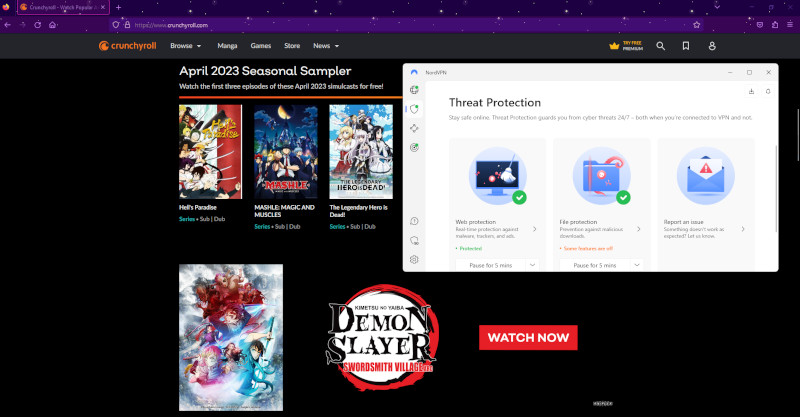Click Hell's Paradise title link
Image resolution: width=800 pixels, height=417 pixels.
[x=197, y=207]
